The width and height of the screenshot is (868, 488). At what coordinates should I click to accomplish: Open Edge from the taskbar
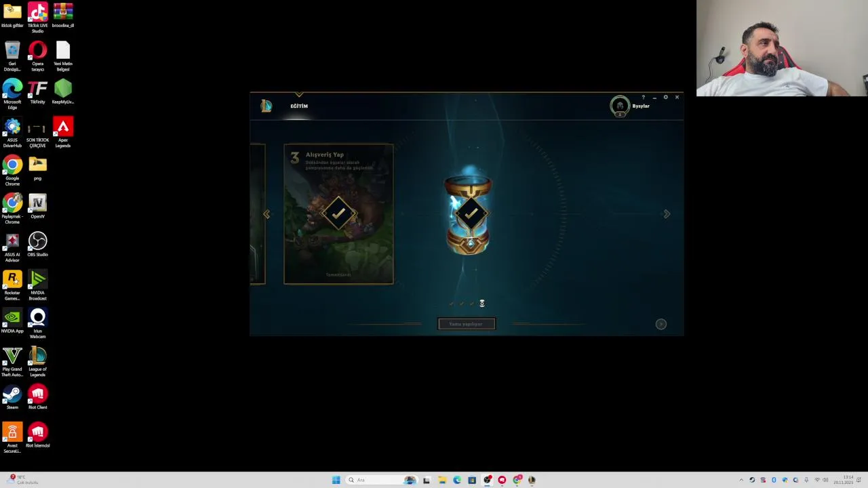tap(456, 480)
